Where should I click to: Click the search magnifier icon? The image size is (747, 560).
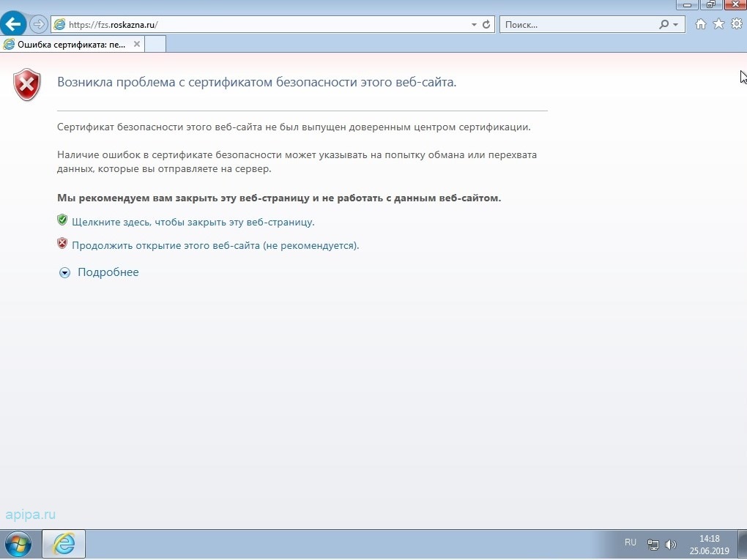[664, 25]
